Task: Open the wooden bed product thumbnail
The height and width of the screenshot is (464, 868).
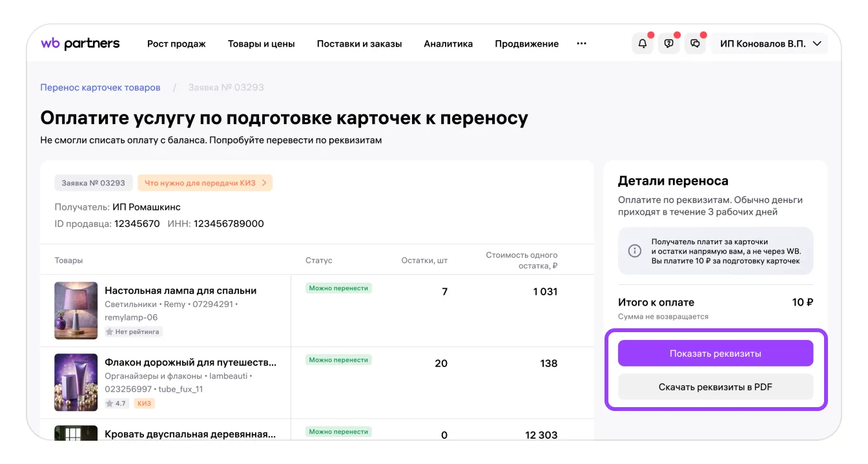Action: (76, 432)
